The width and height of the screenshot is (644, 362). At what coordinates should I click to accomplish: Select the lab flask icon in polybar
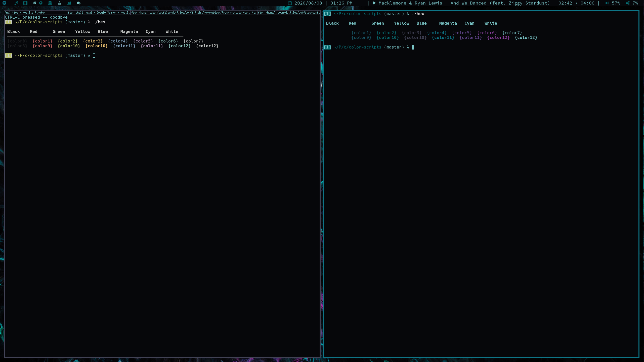[x=59, y=3]
